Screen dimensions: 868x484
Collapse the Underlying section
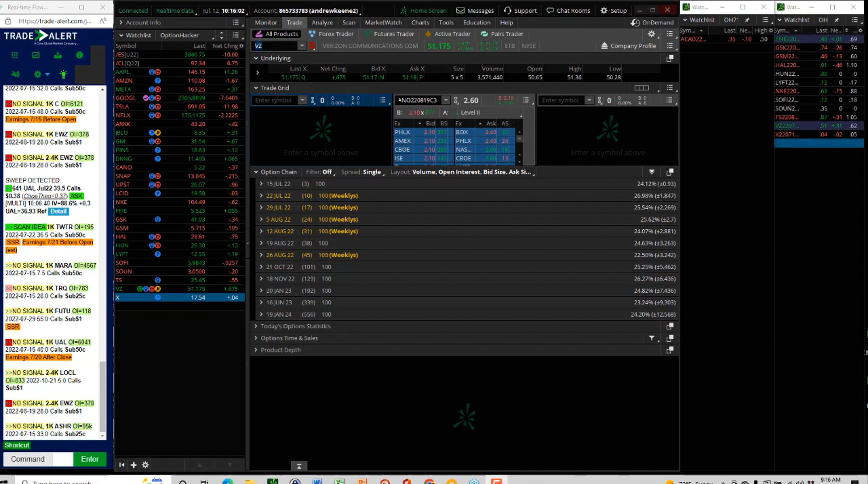point(256,58)
